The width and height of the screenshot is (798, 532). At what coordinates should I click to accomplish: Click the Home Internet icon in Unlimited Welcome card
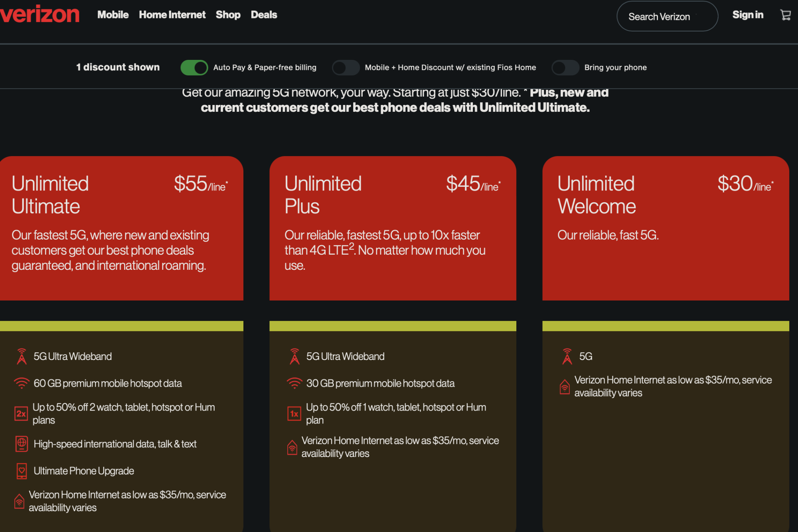(565, 386)
